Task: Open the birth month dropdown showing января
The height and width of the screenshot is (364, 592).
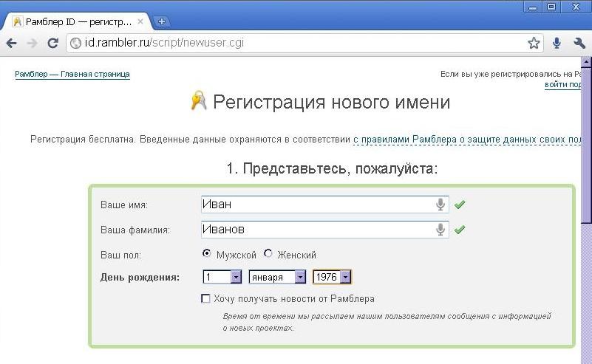Action: coord(277,277)
